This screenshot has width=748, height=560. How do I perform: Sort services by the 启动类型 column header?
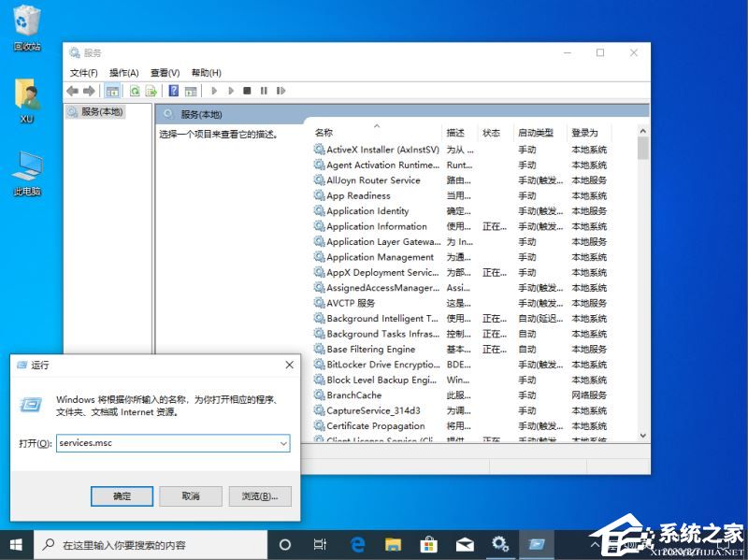point(536,133)
